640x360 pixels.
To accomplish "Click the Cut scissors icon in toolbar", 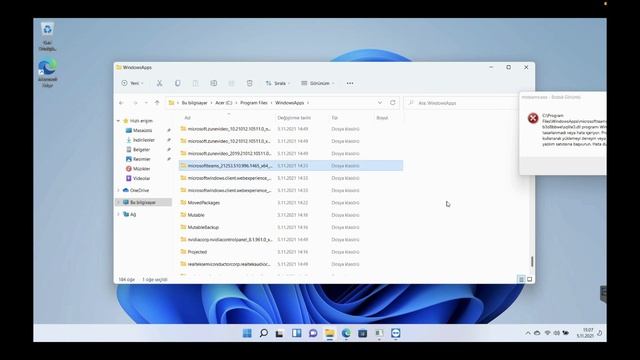I will click(x=160, y=83).
